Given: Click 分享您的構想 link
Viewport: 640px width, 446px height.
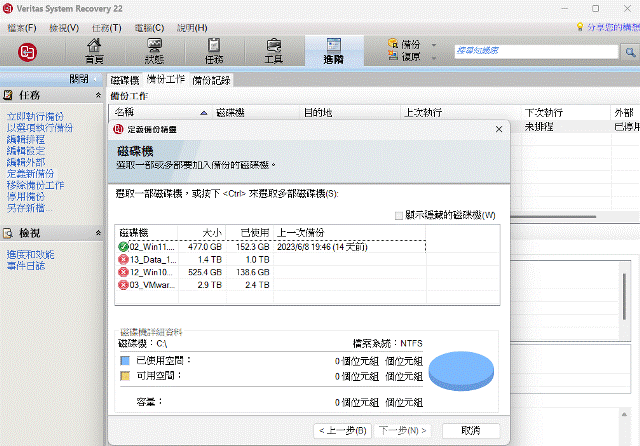Looking at the screenshot, I should 613,27.
